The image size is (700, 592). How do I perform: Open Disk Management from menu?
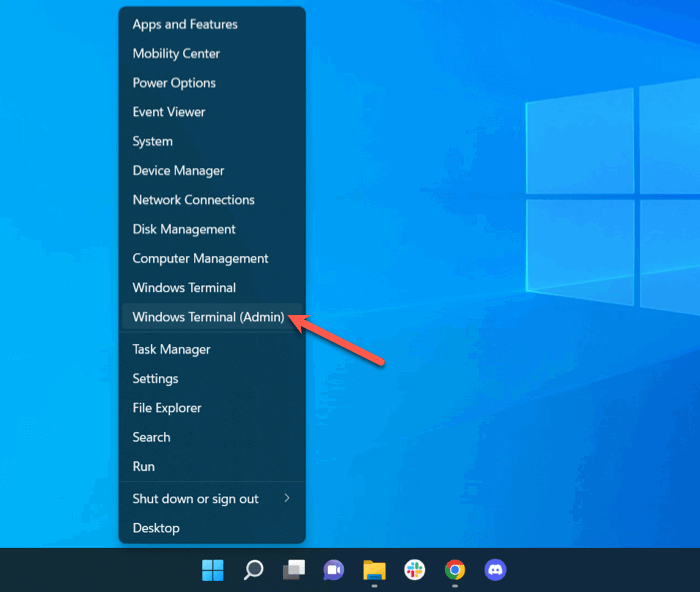pos(212,229)
